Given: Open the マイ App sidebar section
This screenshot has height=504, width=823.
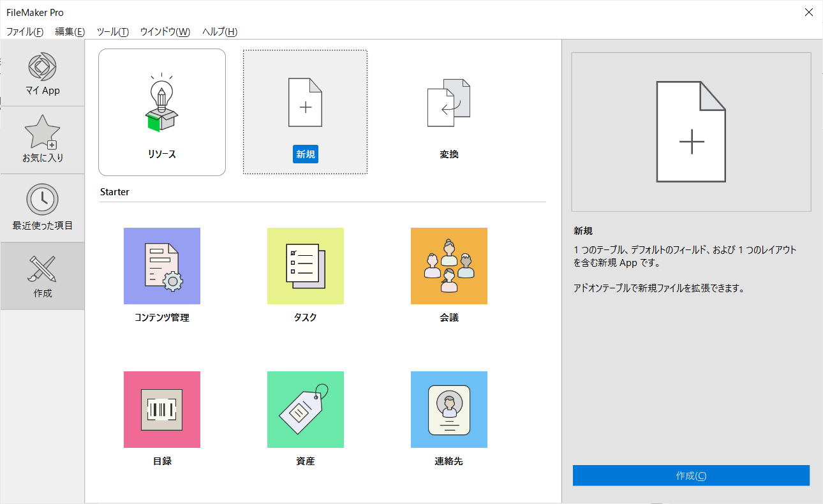Looking at the screenshot, I should (x=42, y=73).
